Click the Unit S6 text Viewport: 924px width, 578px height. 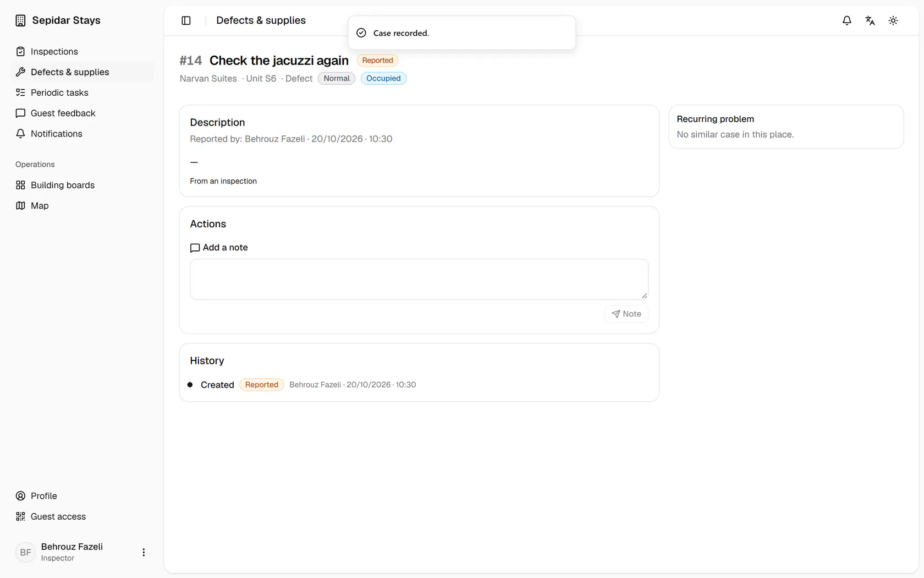261,79
